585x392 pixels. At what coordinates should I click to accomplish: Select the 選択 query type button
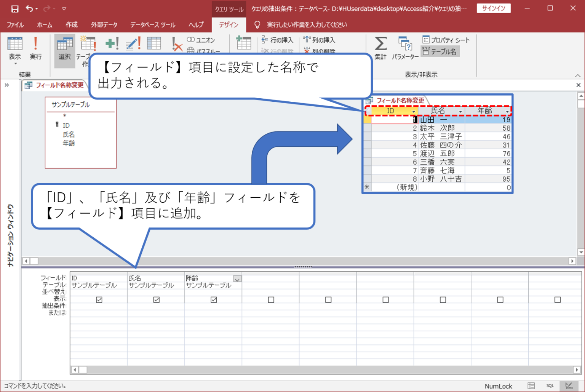pos(65,51)
